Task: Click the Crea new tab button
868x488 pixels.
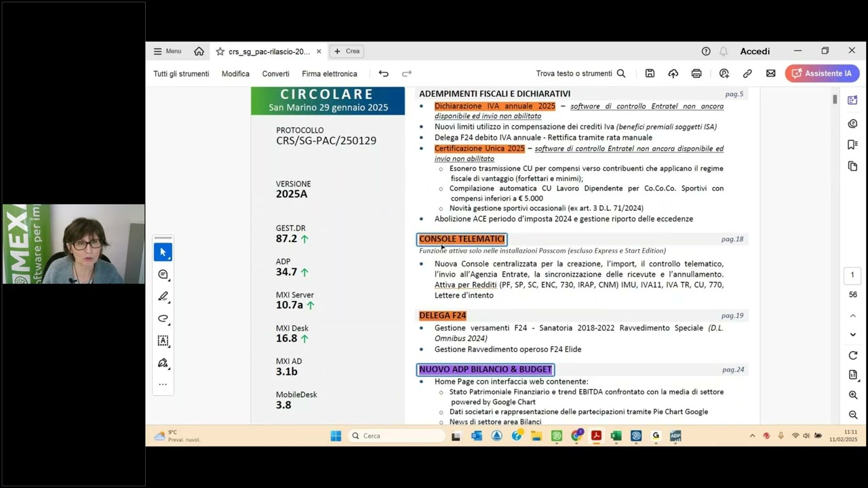Action: tap(347, 52)
